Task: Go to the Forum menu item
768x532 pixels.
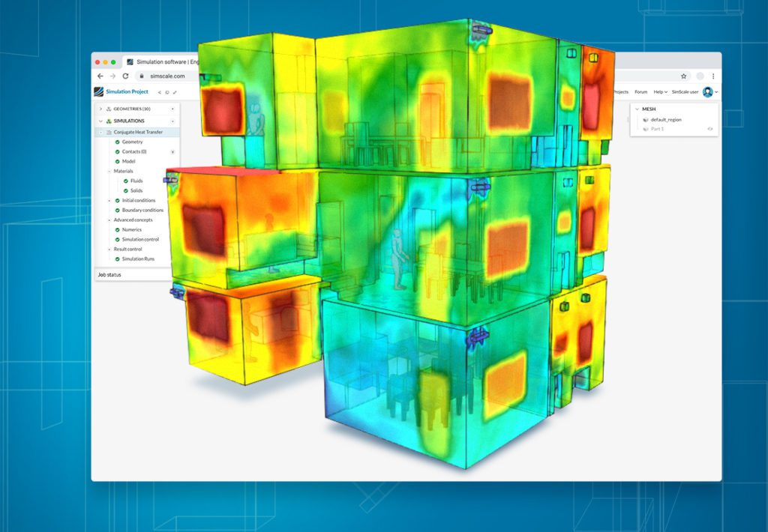Action: 641,92
